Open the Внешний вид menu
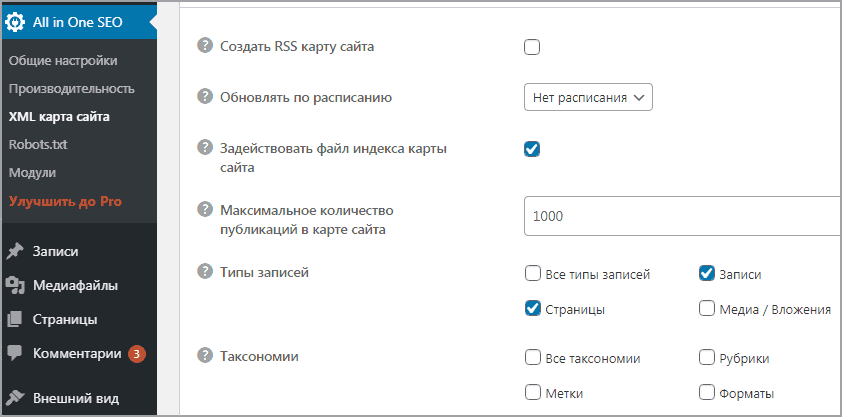The image size is (842, 417). pos(75,399)
